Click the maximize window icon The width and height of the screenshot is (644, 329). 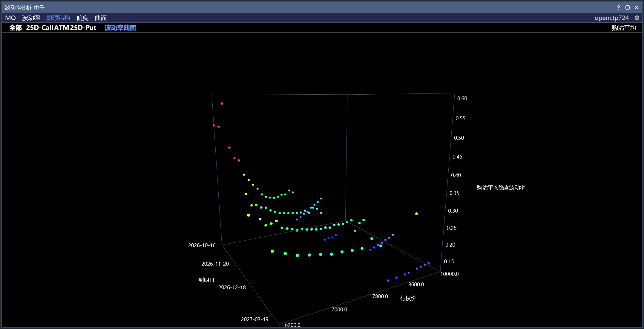coord(628,7)
